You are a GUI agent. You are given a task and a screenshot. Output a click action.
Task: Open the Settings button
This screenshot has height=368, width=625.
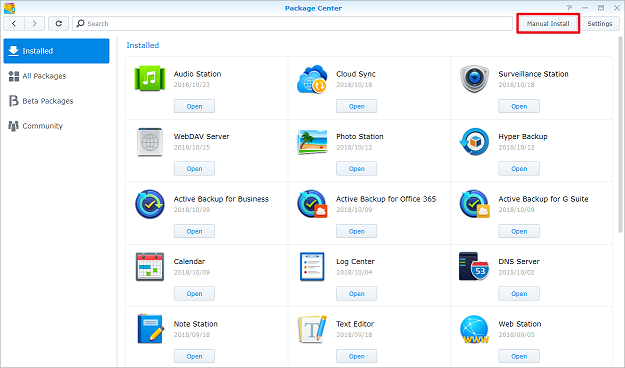pyautogui.click(x=599, y=24)
